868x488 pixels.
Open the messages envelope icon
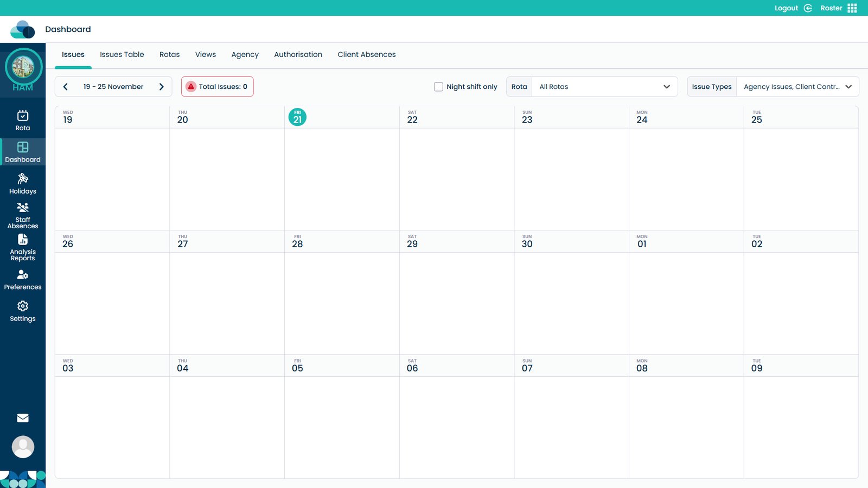point(23,418)
